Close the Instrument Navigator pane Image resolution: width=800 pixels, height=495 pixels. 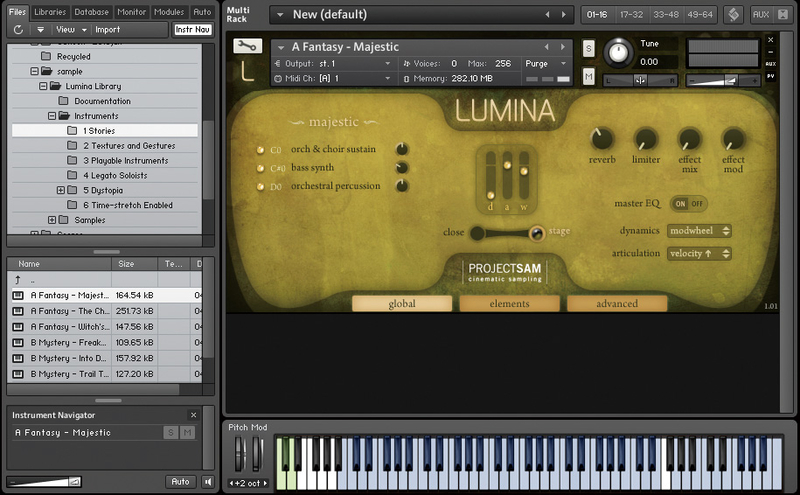tap(193, 415)
